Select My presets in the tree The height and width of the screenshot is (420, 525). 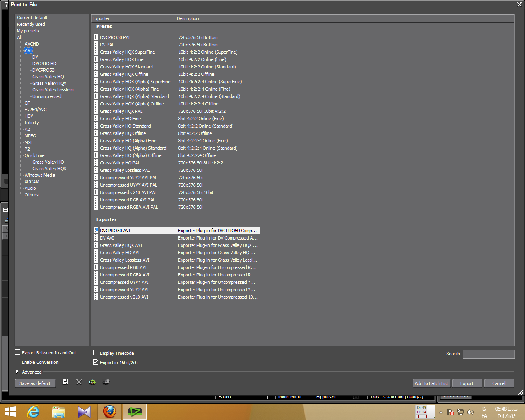coord(28,31)
